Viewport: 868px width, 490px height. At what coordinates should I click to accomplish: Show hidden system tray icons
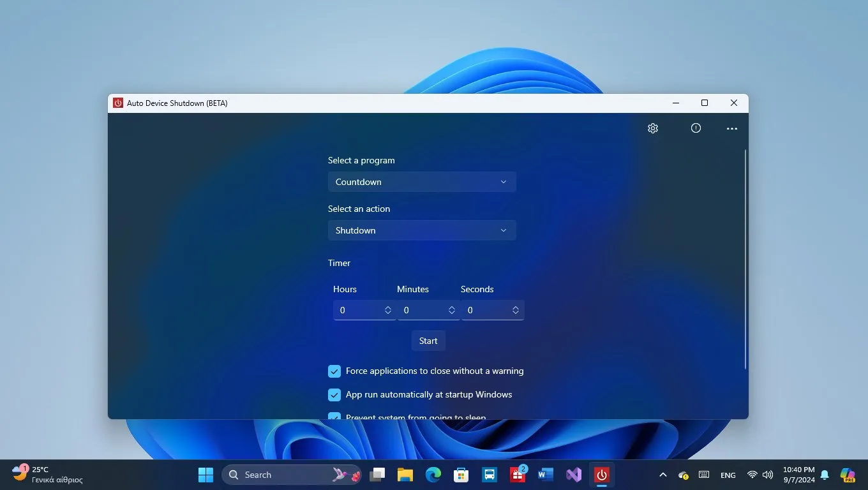click(662, 475)
